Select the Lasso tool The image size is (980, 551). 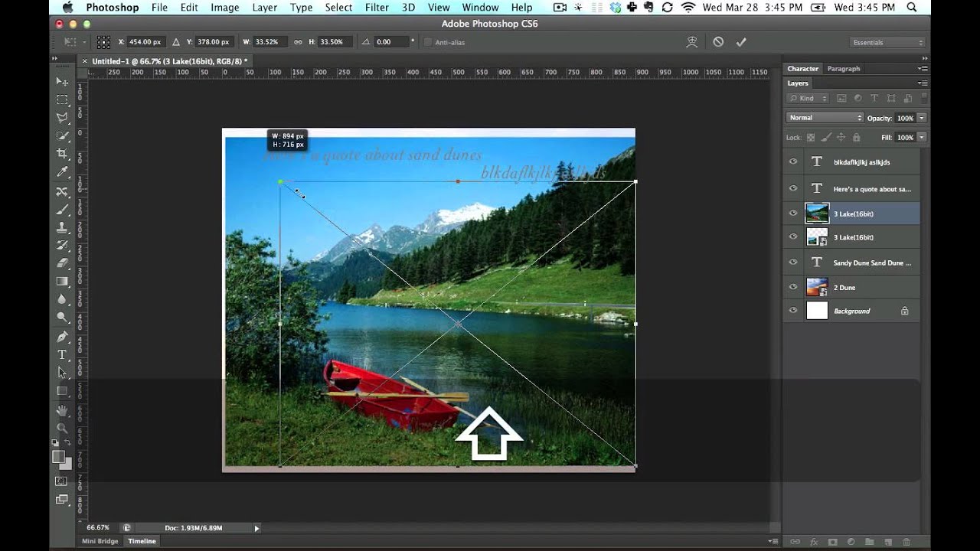(x=62, y=117)
